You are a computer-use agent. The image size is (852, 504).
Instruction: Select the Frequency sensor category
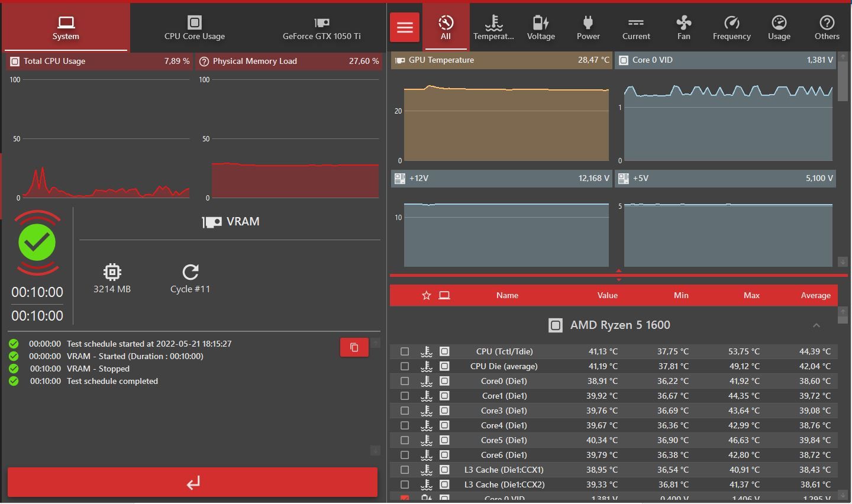pyautogui.click(x=732, y=27)
